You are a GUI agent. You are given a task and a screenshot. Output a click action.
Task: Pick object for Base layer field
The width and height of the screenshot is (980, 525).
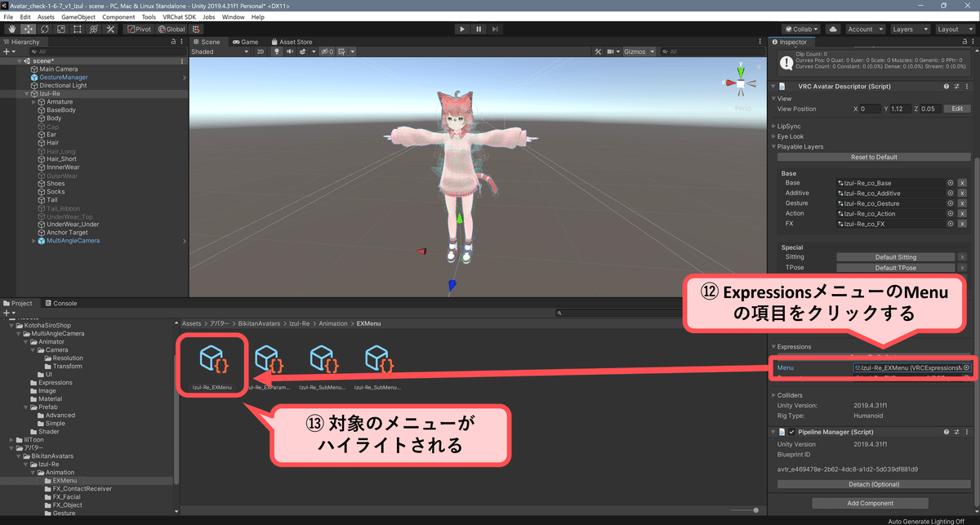coord(951,183)
